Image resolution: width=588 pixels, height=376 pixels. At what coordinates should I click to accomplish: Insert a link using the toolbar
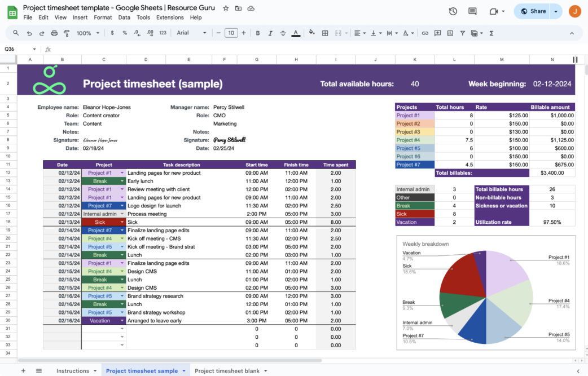[x=425, y=33]
